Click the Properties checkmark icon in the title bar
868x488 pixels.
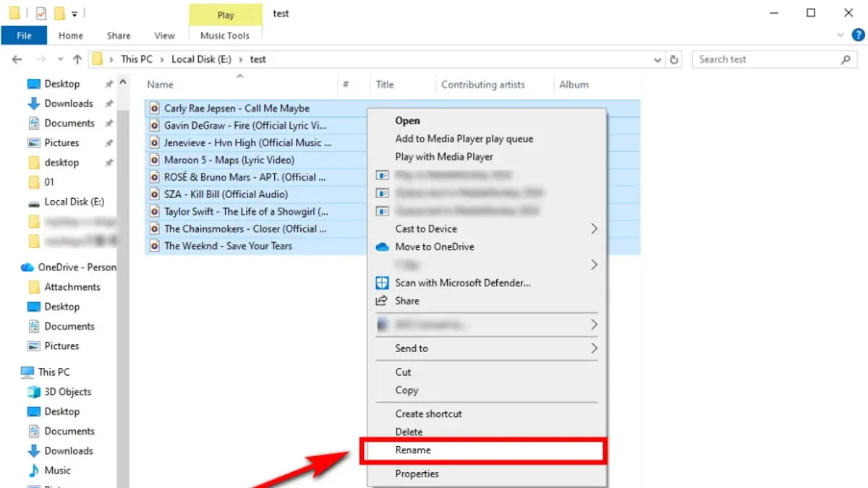[x=41, y=13]
